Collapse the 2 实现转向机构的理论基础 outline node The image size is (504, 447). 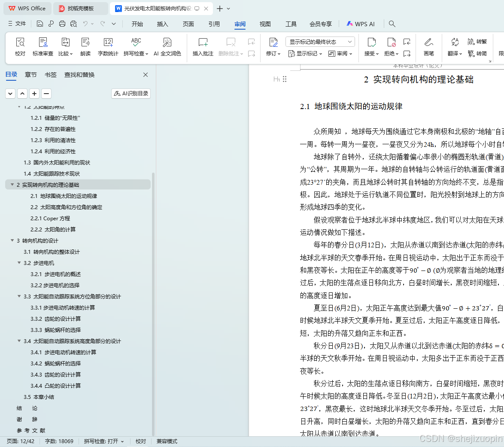coord(12,185)
